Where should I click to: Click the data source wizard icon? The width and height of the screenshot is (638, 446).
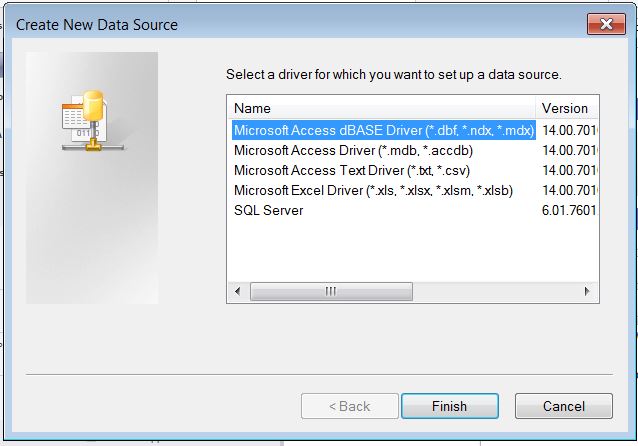click(85, 119)
